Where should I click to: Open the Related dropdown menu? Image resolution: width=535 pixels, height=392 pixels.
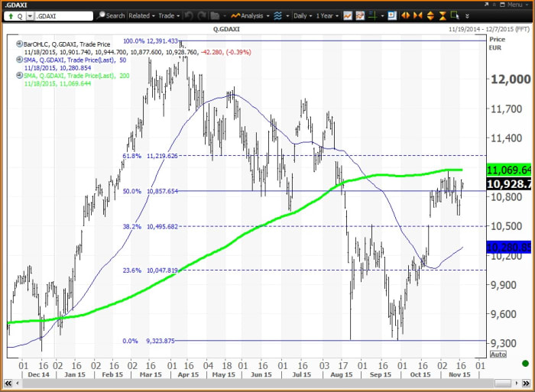point(141,16)
